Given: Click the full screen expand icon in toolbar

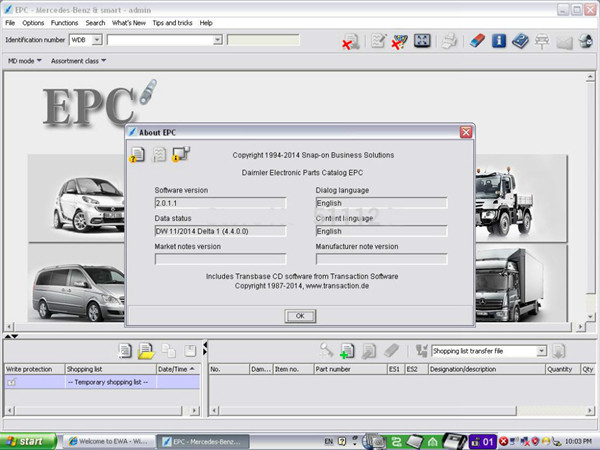Looking at the screenshot, I should tap(422, 41).
